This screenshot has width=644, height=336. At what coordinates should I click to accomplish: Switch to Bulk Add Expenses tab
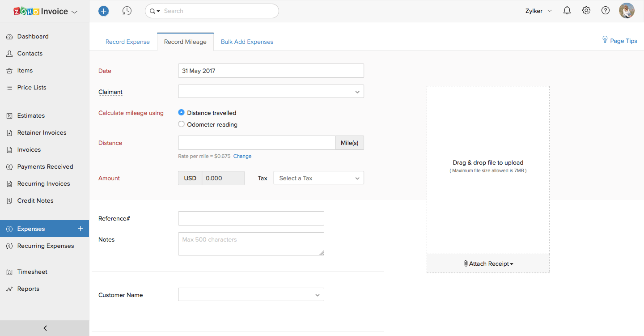(x=247, y=42)
